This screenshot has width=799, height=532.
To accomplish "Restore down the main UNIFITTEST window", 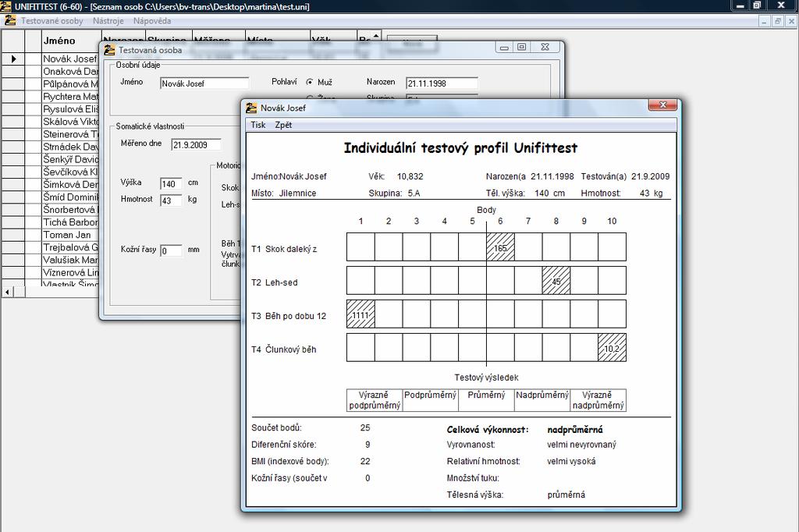I will (757, 5).
